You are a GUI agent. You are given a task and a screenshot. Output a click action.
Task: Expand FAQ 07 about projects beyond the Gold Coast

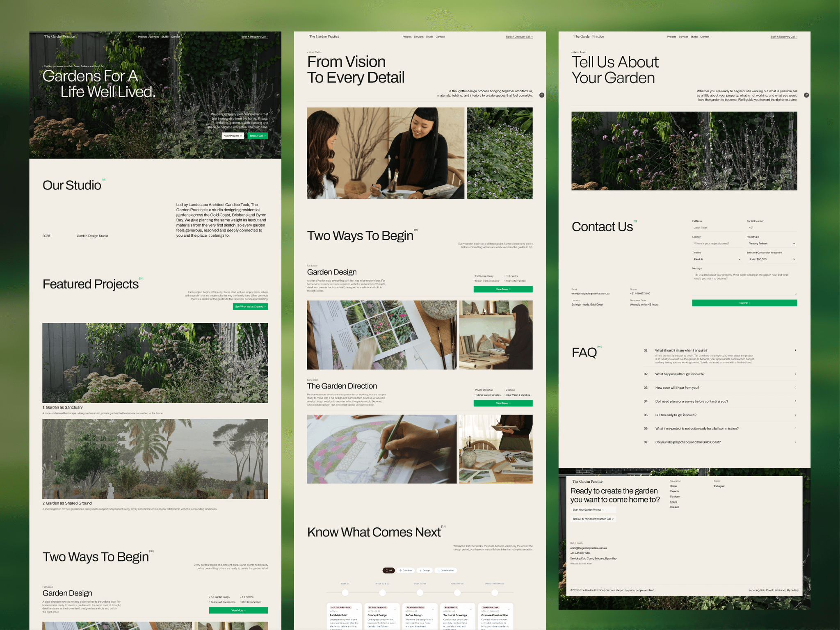pos(720,442)
